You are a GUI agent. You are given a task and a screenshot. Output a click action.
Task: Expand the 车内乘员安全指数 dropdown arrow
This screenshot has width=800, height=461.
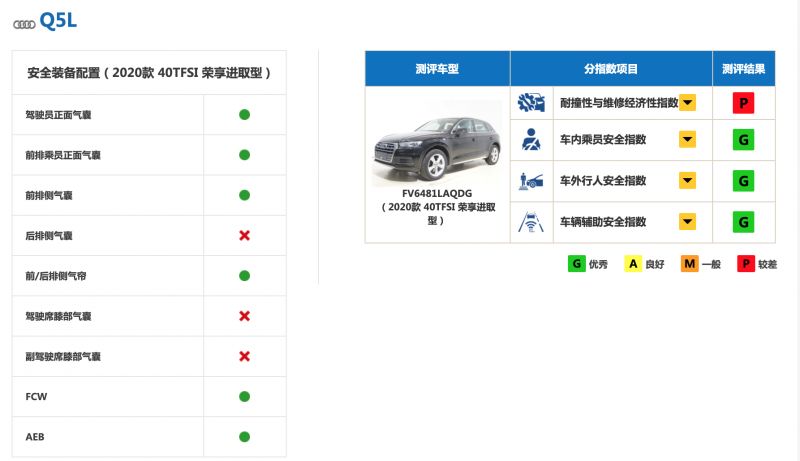687,139
